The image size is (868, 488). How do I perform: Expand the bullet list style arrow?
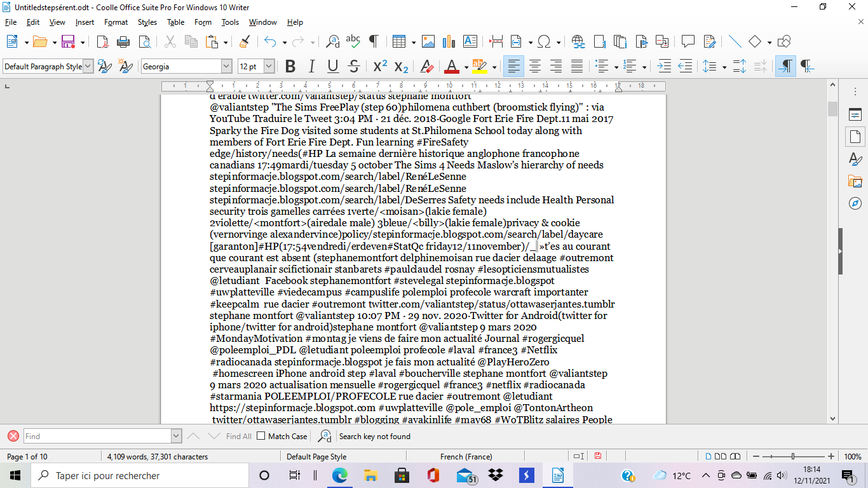coord(616,67)
